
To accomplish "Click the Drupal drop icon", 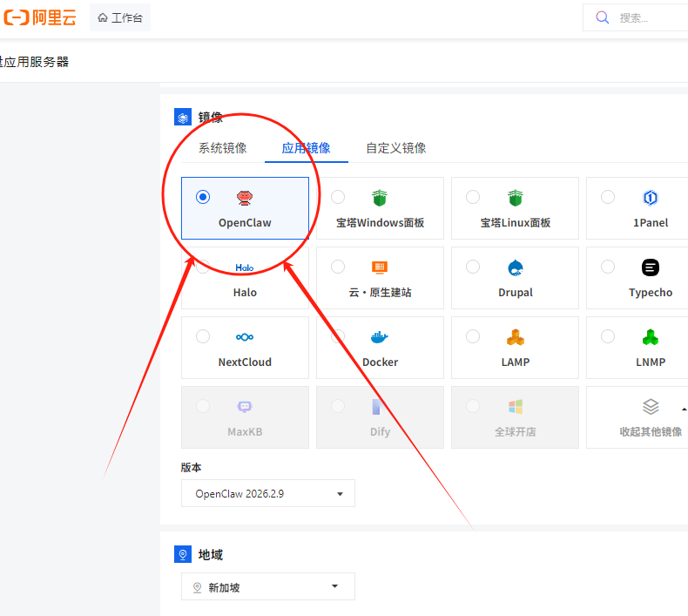I will (515, 267).
